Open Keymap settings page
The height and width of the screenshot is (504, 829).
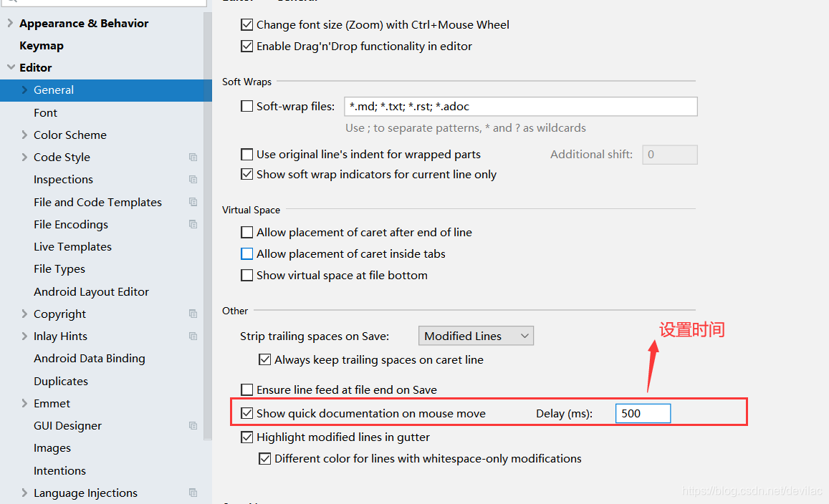[42, 45]
